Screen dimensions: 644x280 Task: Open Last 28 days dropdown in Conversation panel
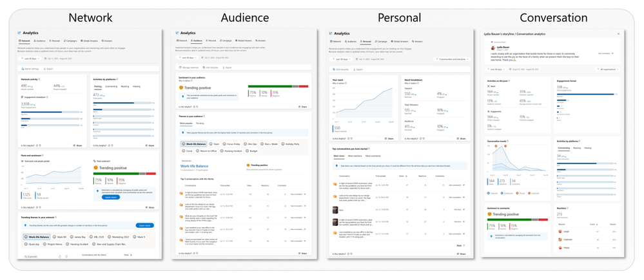click(x=495, y=70)
